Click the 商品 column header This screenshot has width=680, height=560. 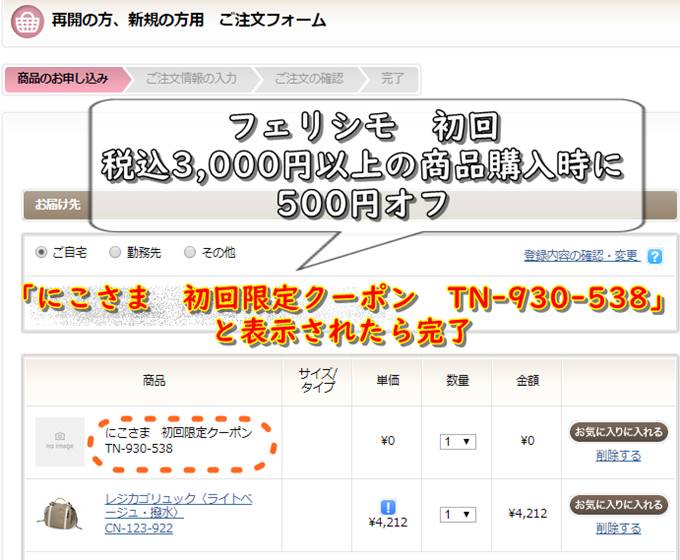(x=154, y=381)
